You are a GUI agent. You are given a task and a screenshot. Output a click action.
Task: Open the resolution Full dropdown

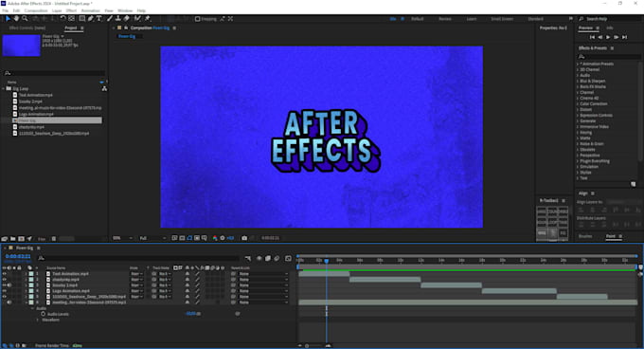click(x=152, y=238)
